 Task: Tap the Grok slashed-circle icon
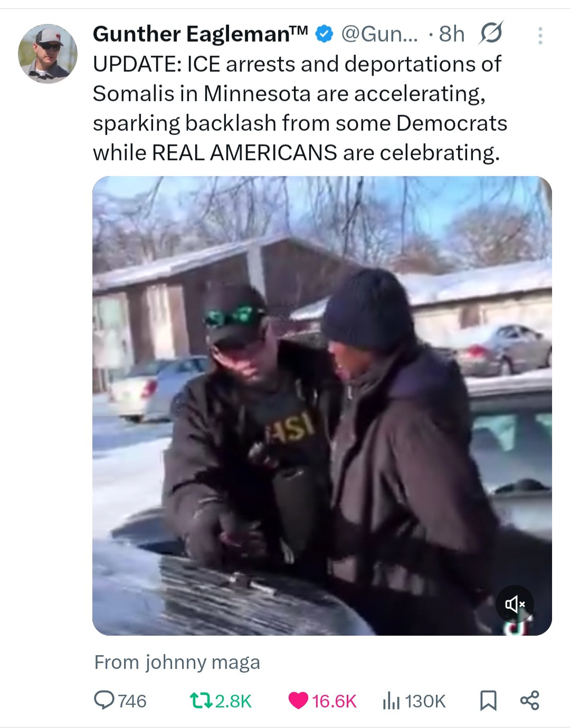click(491, 33)
